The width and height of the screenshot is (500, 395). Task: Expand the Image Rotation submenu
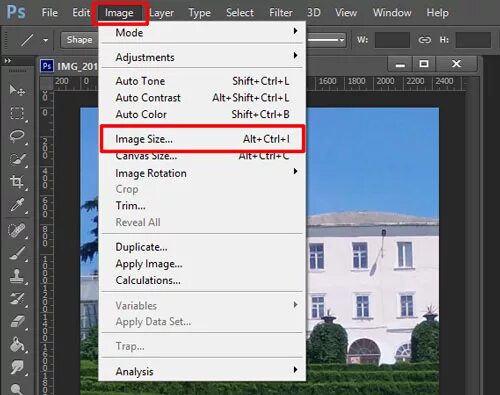(x=202, y=173)
